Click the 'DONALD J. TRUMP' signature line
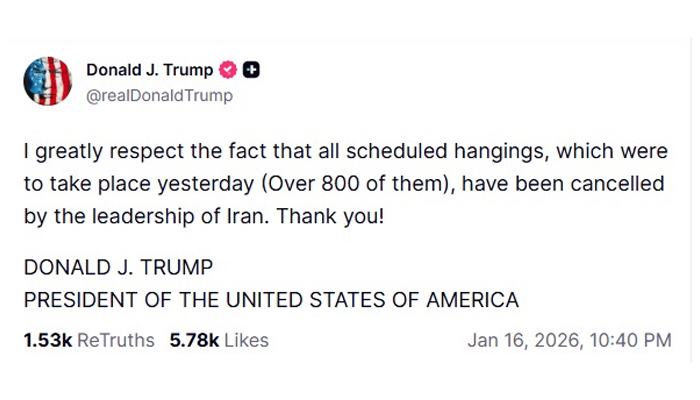Screen dimensions: 700x400 (118, 268)
